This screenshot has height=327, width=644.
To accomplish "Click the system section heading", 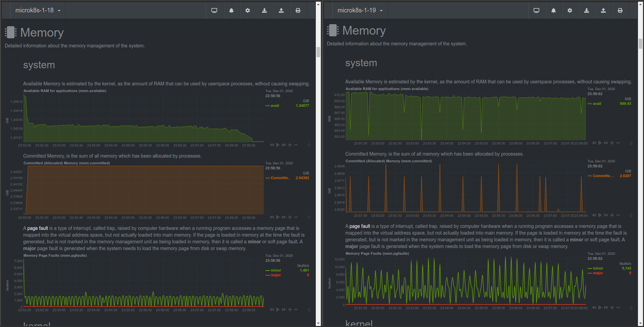I will coord(39,65).
